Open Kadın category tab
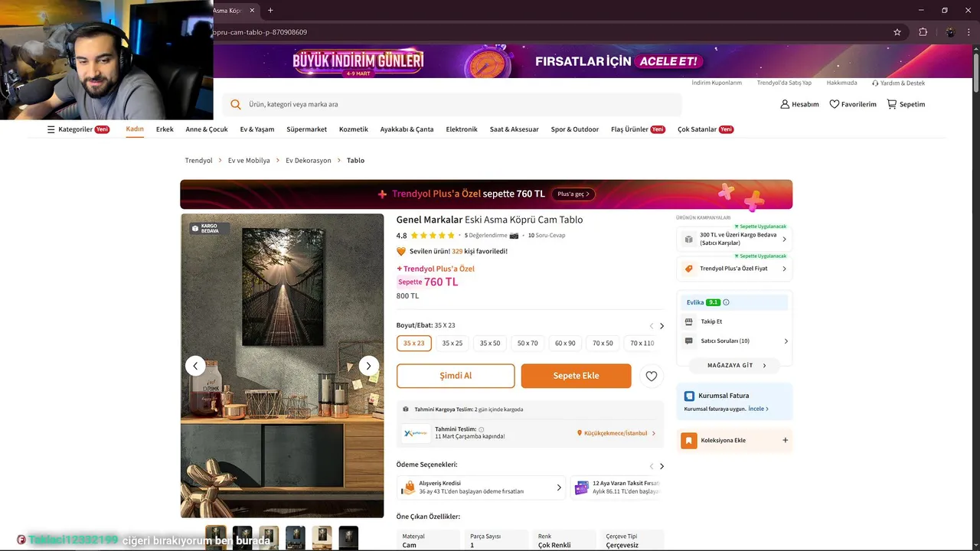The height and width of the screenshot is (551, 980). [x=135, y=129]
